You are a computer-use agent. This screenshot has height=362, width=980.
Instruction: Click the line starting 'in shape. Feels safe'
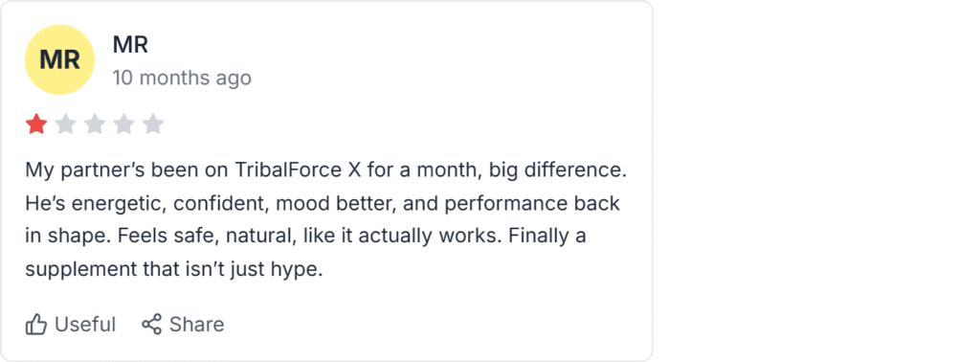(305, 237)
